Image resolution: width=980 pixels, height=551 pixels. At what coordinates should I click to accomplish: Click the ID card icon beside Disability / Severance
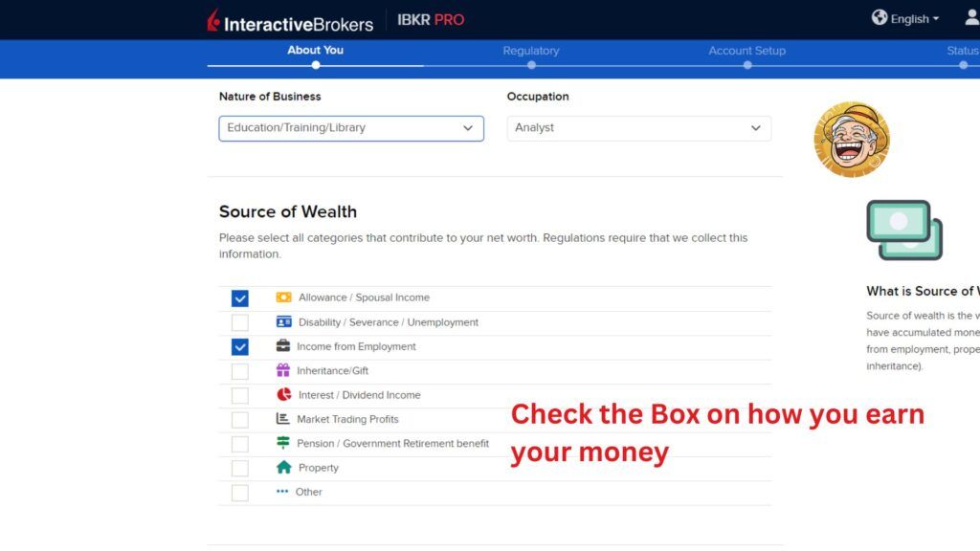point(283,322)
